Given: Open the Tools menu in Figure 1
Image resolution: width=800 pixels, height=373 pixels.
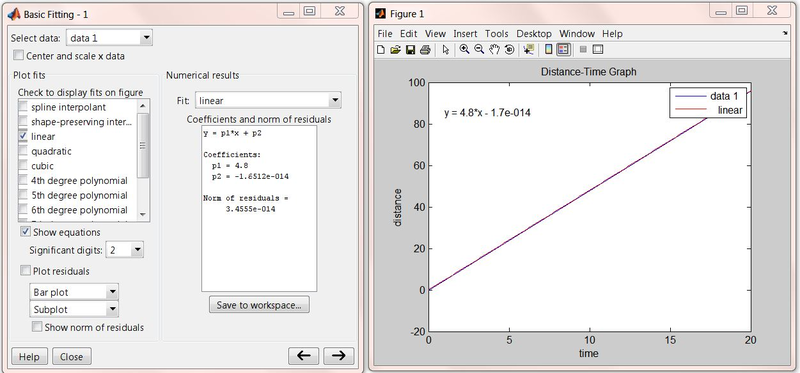Looking at the screenshot, I should click(496, 34).
